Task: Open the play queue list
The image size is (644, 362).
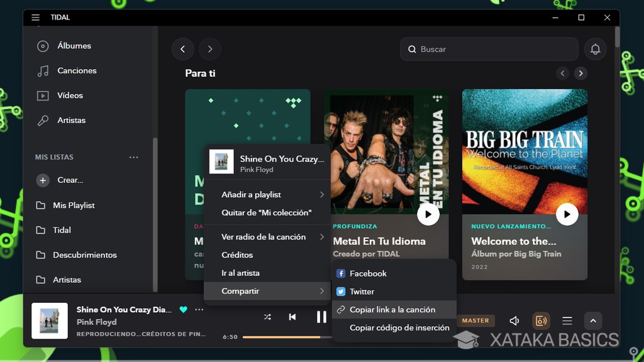Action: [x=567, y=321]
